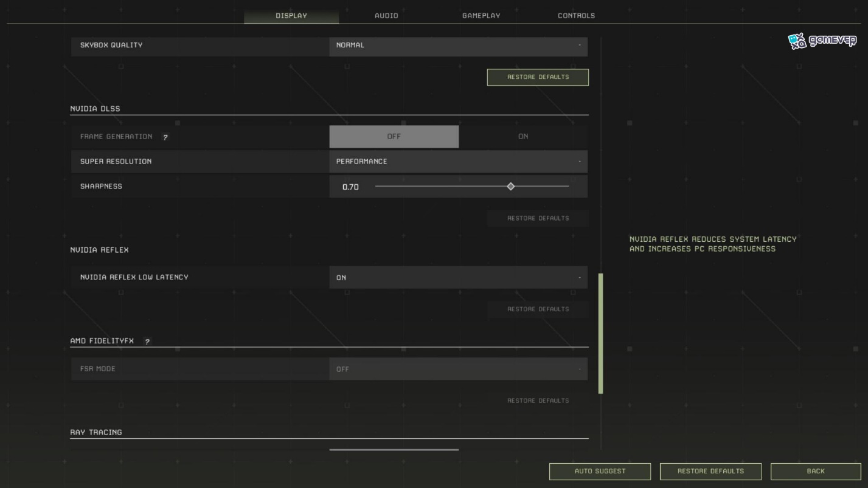
Task: Click the NVIDIA DLSS section heading
Action: [x=95, y=109]
